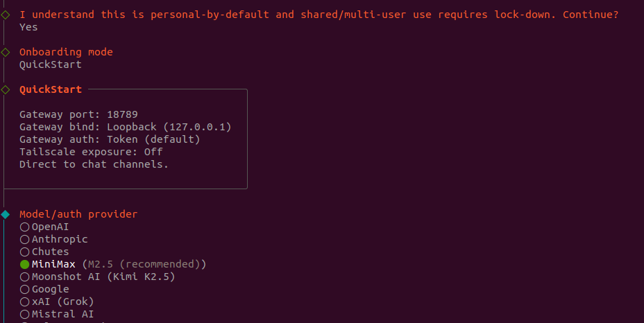
Task: Click the diamond marker beside the QuickStart box title
Action: coord(6,89)
